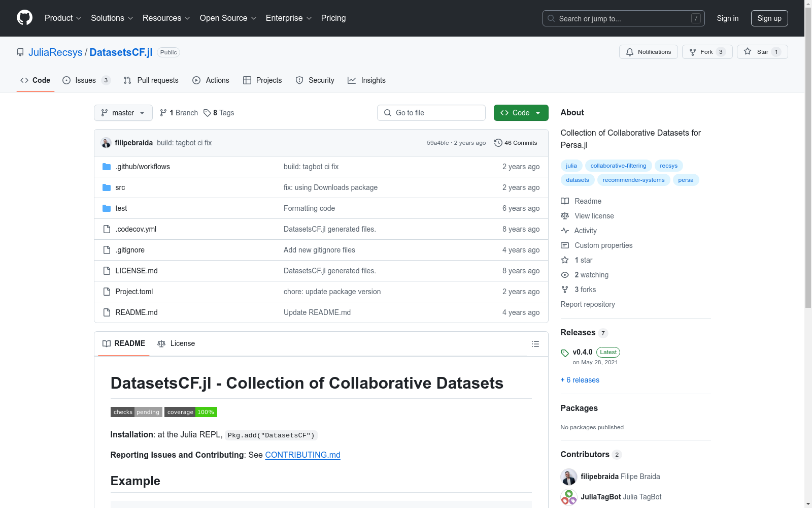Screen dimensions: 812x508
Task: Click the collaborative-filtering topic tag
Action: point(618,166)
